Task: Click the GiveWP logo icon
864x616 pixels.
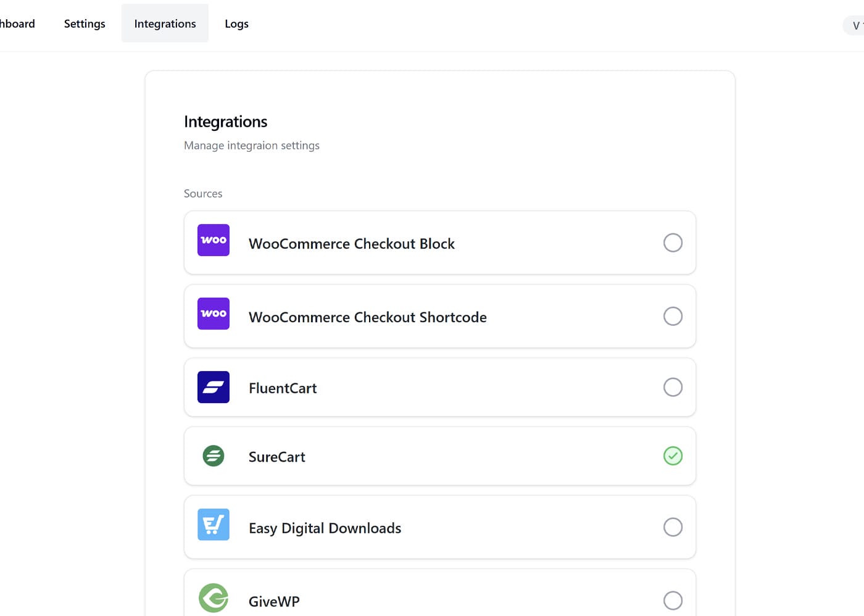Action: tap(214, 598)
